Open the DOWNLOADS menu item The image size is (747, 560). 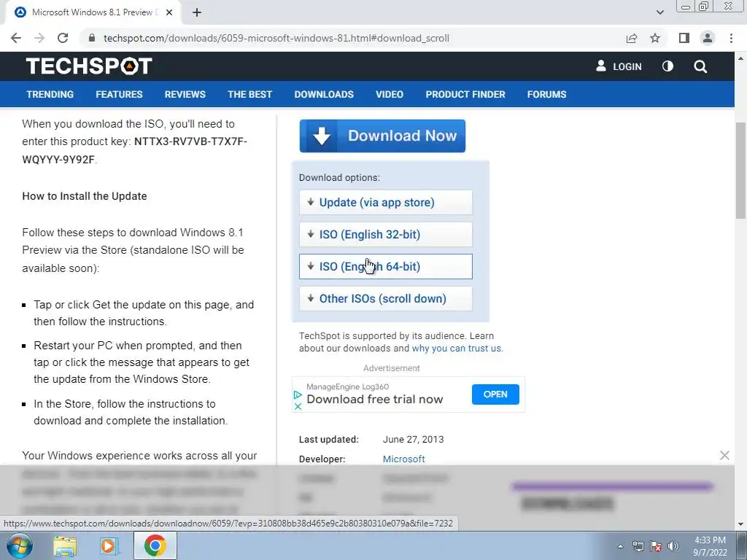click(324, 94)
